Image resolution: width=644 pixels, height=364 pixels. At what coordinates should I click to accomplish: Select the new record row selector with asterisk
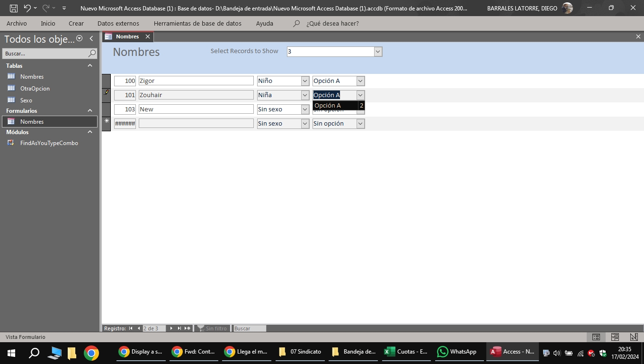pos(106,124)
